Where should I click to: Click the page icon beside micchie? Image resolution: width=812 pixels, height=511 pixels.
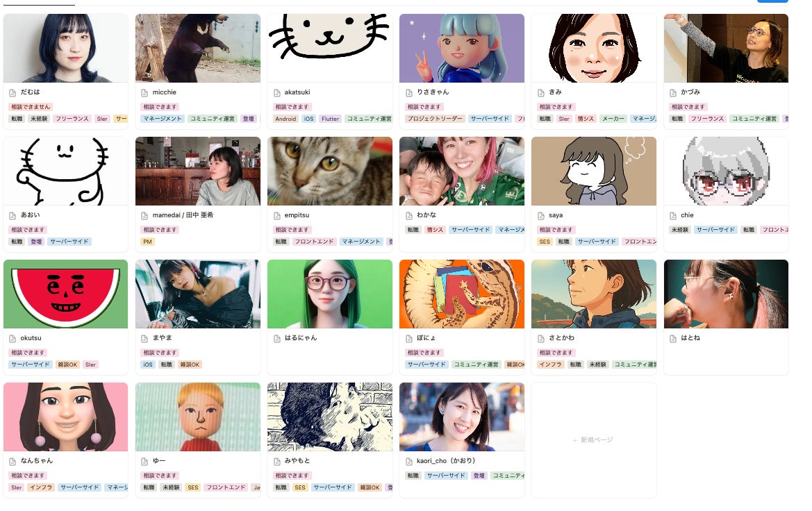click(x=144, y=92)
